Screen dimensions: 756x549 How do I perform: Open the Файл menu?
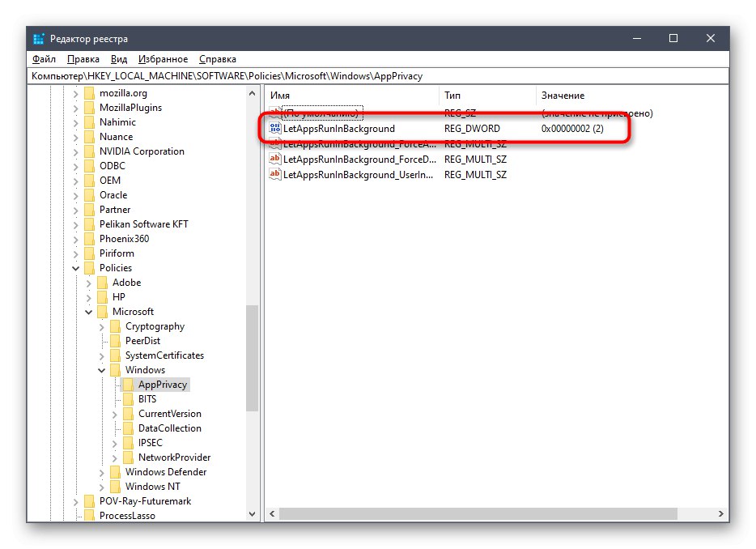point(44,59)
